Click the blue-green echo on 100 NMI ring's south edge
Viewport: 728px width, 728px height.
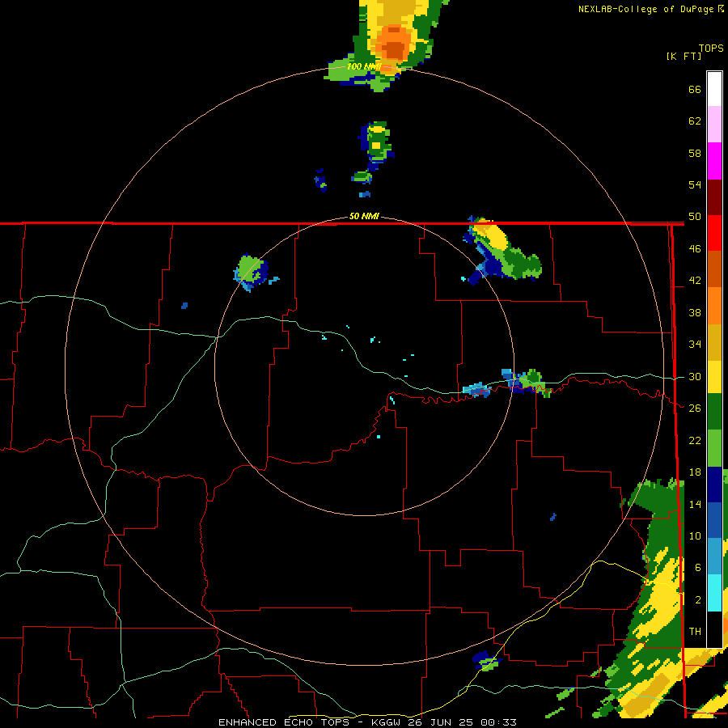(x=487, y=661)
